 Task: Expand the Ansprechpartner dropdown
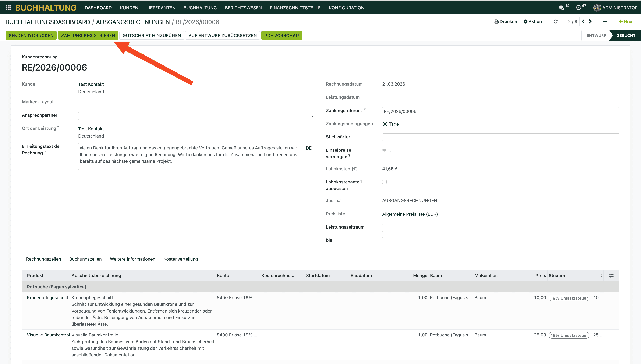[312, 116]
